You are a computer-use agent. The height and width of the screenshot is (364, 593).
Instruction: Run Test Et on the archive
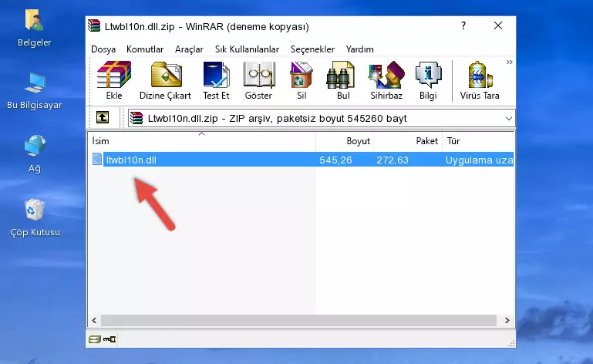[216, 80]
